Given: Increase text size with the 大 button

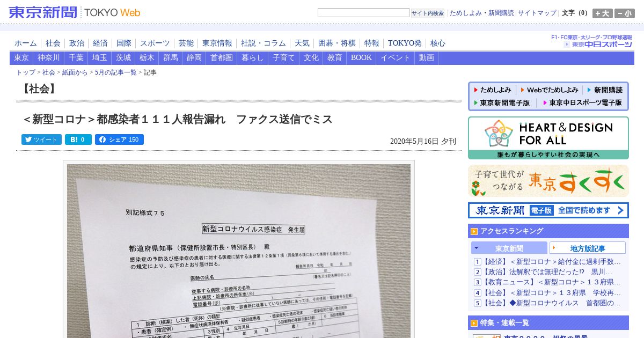Looking at the screenshot, I should coord(603,13).
